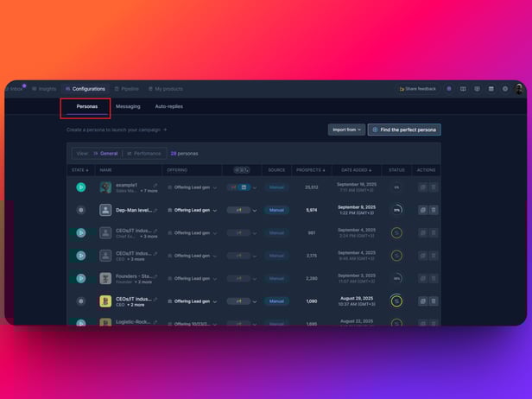This screenshot has width=532, height=399.
Task: Follow the Create a persona to launch link
Action: tap(117, 130)
